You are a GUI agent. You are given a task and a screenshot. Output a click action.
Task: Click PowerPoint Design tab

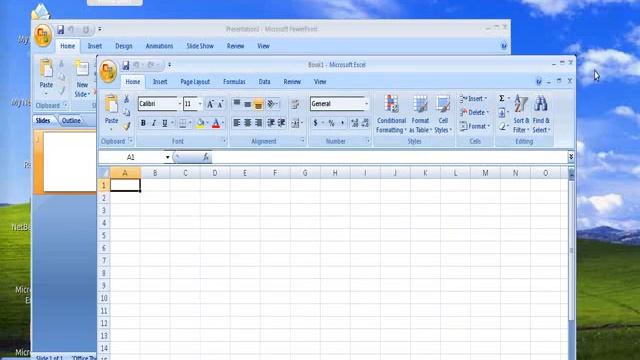[124, 46]
